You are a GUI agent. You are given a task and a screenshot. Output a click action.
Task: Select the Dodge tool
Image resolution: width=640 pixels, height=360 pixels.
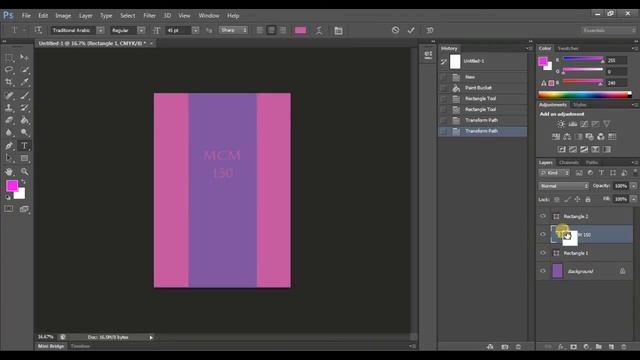pos(24,132)
